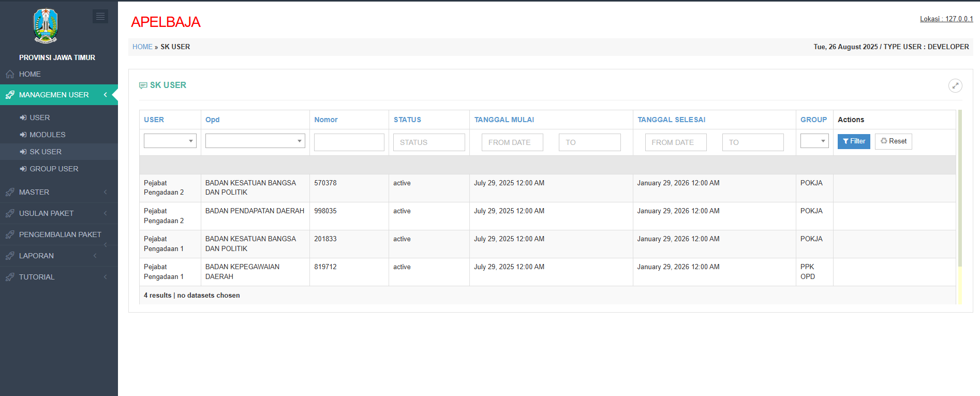The width and height of the screenshot is (980, 396).
Task: Open the GROUP filter dropdown
Action: pos(814,141)
